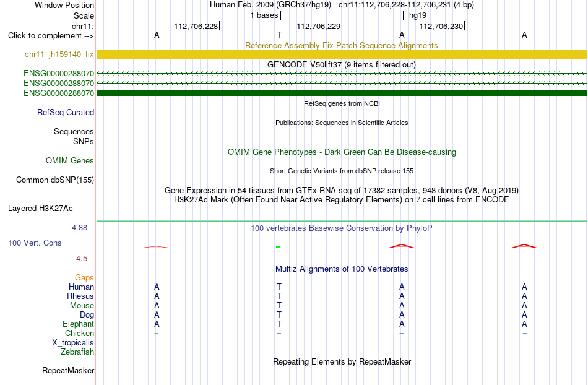Click the yellow fix patch alignment bar
This screenshot has height=385, width=588.
coord(342,54)
